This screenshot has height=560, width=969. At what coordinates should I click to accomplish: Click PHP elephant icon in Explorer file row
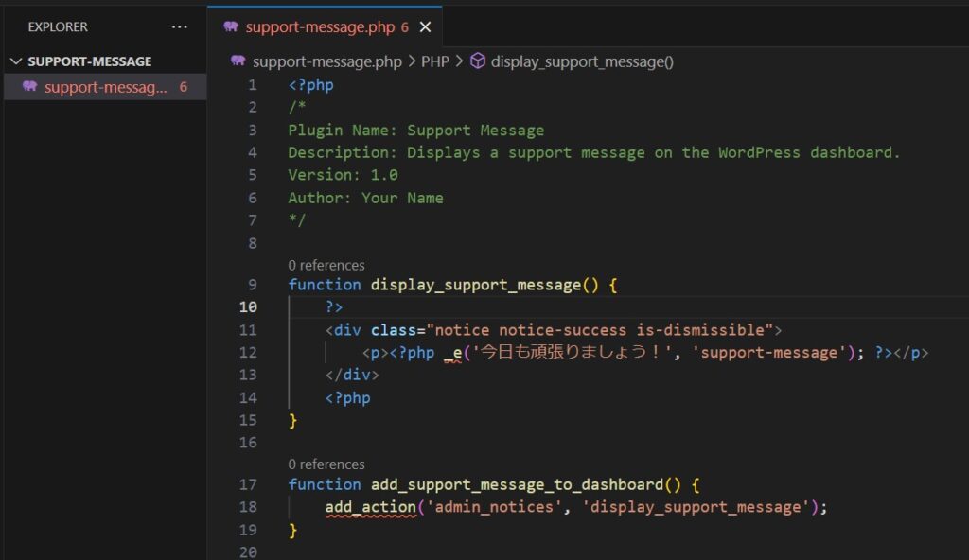coord(30,87)
